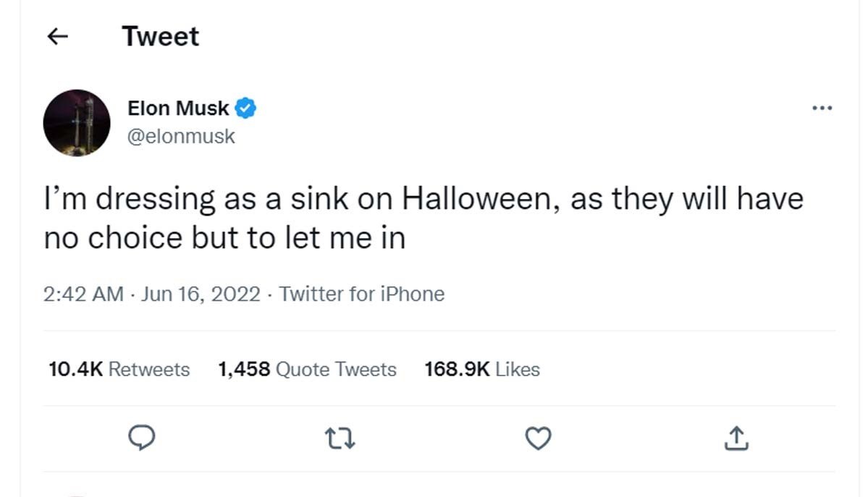Open the Twitter for iPhone source link
The width and height of the screenshot is (868, 497).
(x=361, y=294)
